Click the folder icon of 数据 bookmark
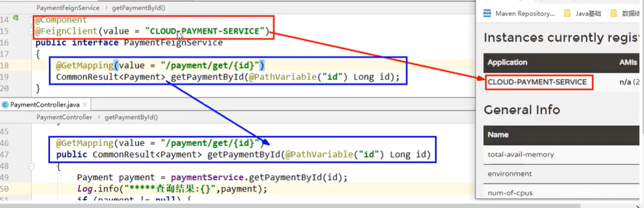The image size is (644, 208). (614, 13)
